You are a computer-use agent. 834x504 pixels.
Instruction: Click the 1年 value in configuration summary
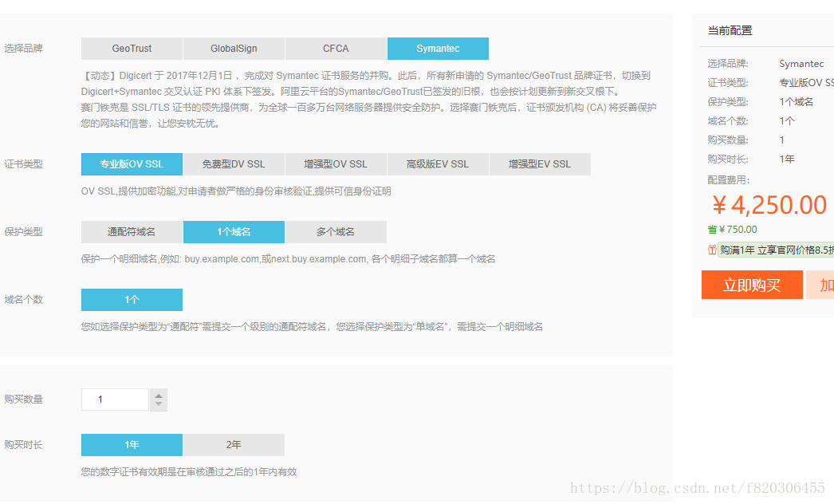(x=787, y=159)
